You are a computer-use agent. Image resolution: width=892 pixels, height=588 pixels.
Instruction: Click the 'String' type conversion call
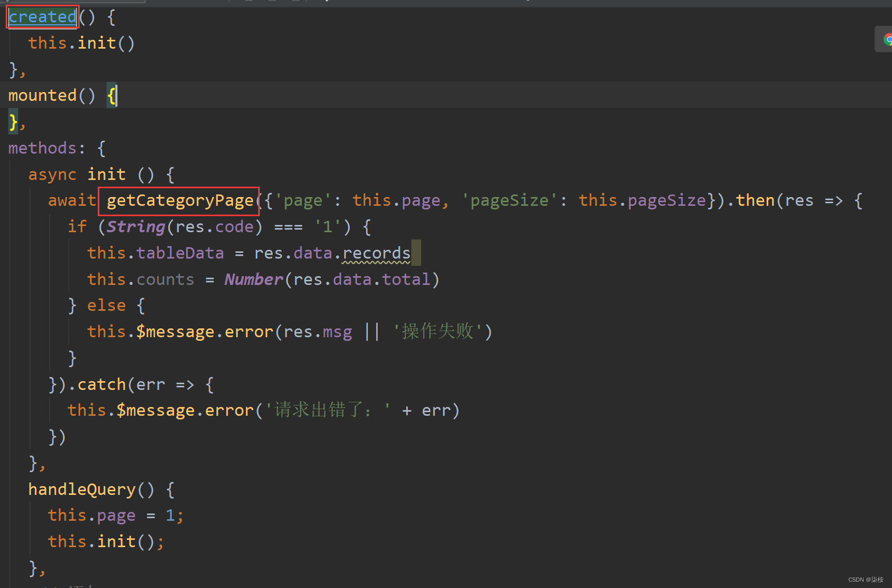[x=136, y=227]
